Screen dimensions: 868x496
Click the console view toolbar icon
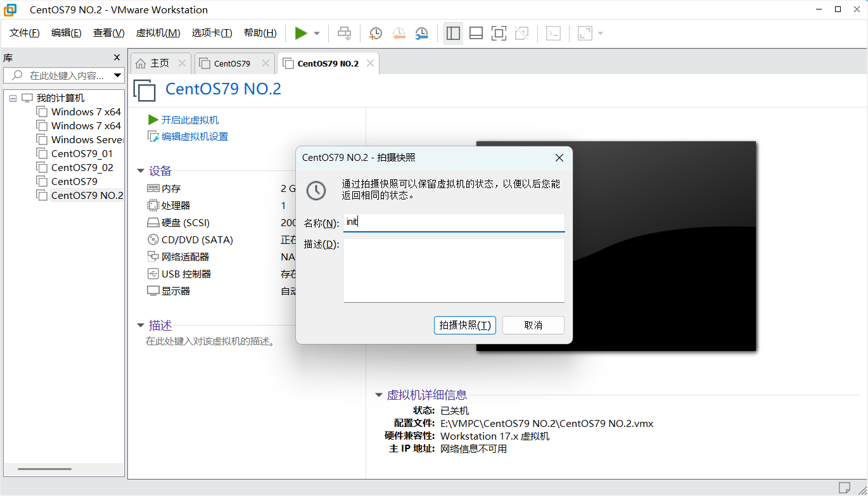pos(553,34)
